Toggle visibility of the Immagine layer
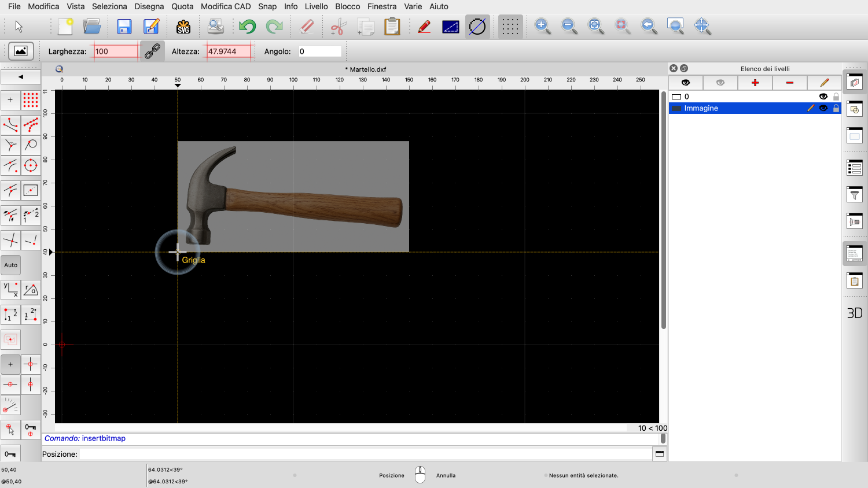Image resolution: width=868 pixels, height=488 pixels. coord(823,108)
